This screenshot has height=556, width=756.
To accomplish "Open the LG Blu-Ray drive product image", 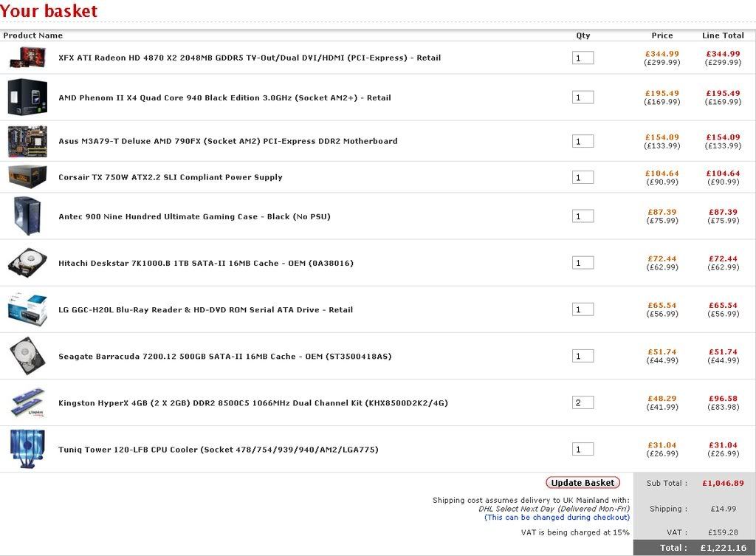I will [27, 309].
